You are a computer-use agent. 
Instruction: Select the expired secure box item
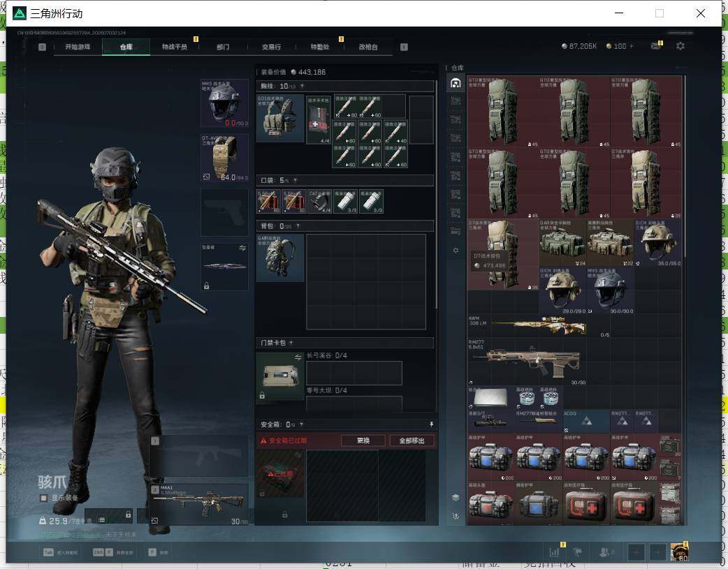click(x=280, y=473)
